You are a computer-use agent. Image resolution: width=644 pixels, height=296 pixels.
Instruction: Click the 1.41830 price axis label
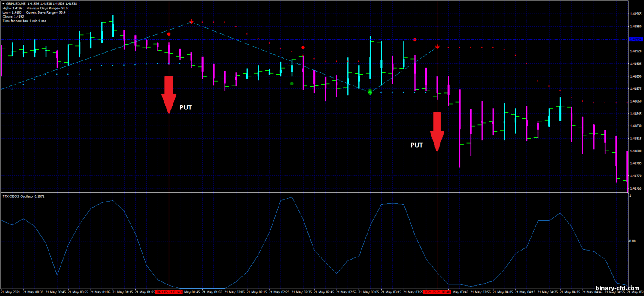point(635,126)
